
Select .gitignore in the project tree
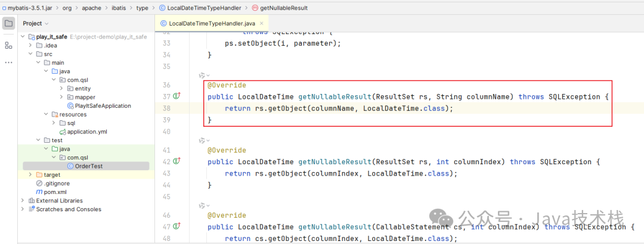pos(56,183)
